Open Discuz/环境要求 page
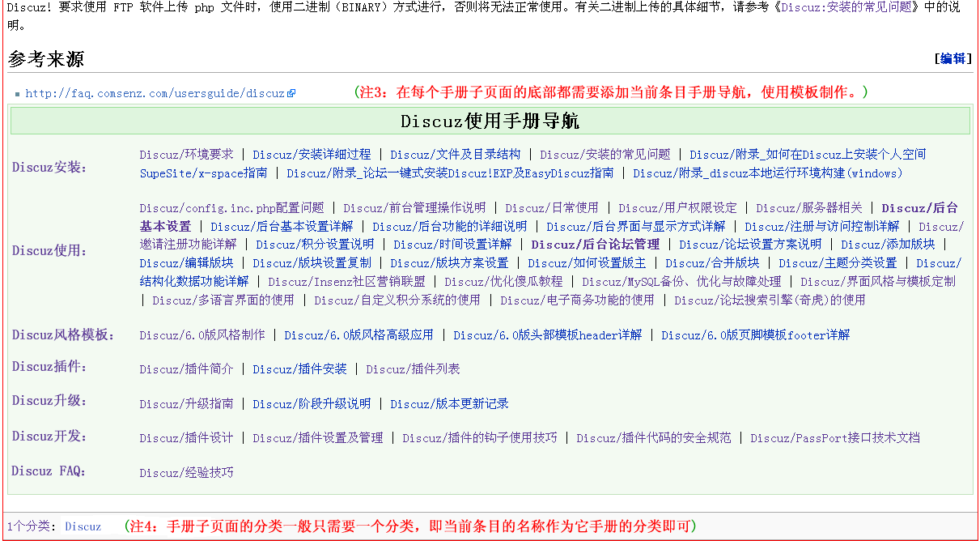Image resolution: width=980 pixels, height=541 pixels. (x=186, y=154)
